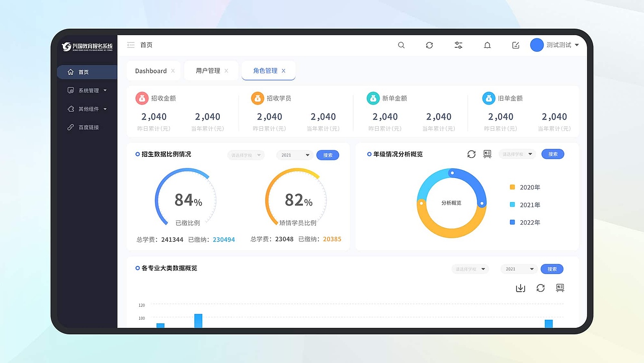Click the 招生数据比例情况 panel title

167,154
